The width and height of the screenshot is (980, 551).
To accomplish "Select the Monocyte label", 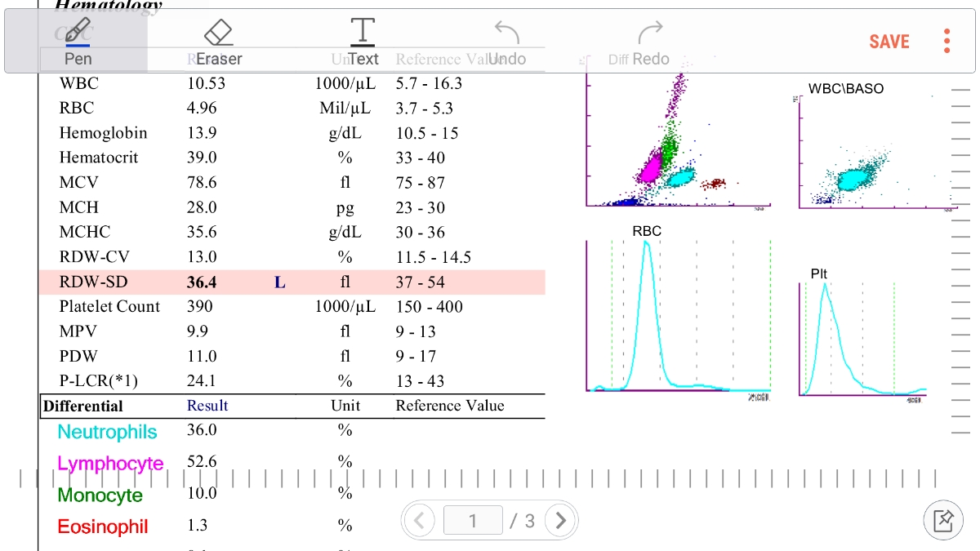I will coord(100,495).
